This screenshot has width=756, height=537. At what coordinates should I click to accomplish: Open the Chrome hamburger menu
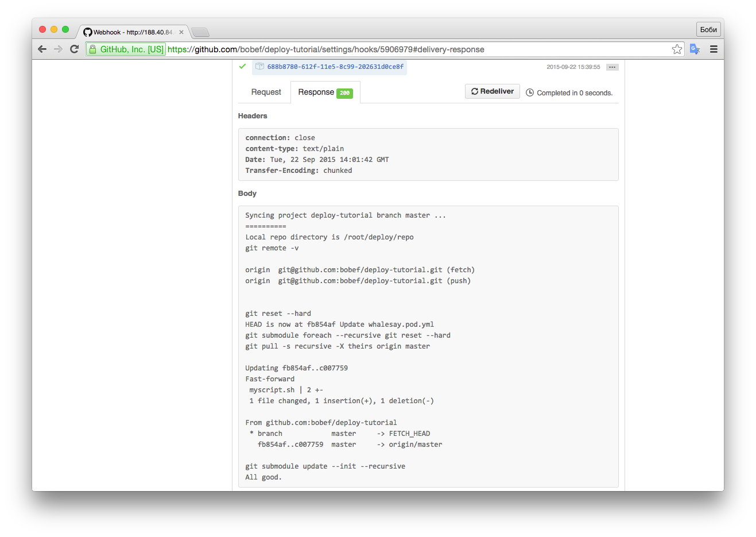click(714, 49)
